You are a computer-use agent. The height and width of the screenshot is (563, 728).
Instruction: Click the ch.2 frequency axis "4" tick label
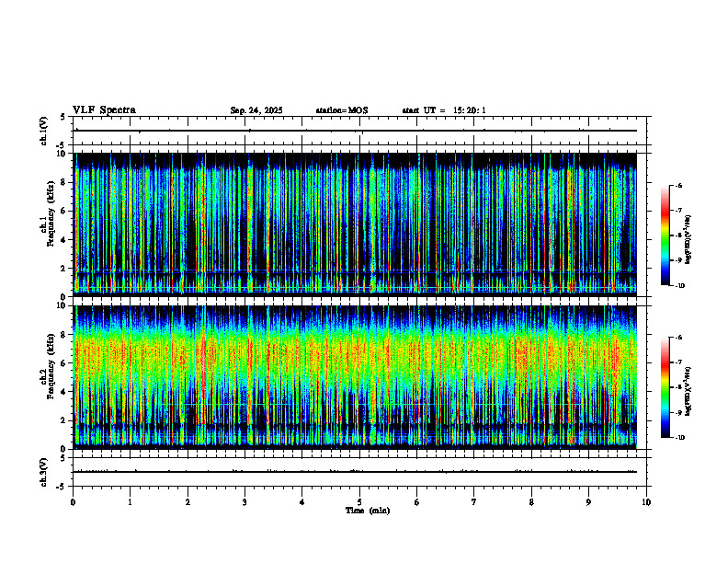[x=64, y=393]
